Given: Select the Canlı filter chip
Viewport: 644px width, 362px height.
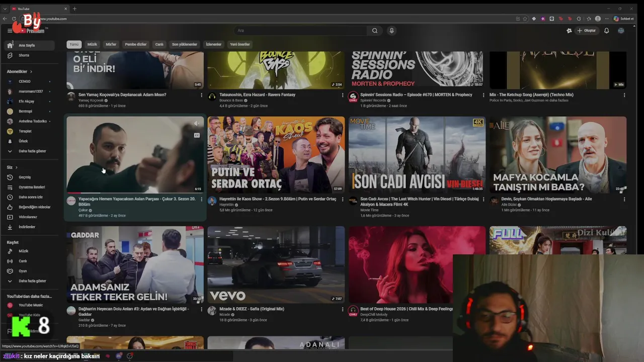Looking at the screenshot, I should tap(159, 44).
